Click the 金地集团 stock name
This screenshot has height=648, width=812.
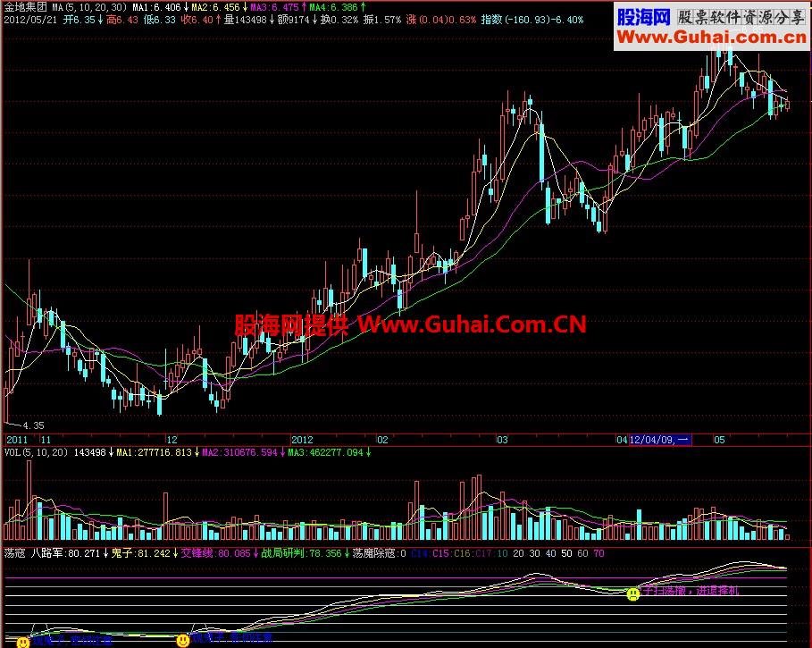[x=26, y=7]
